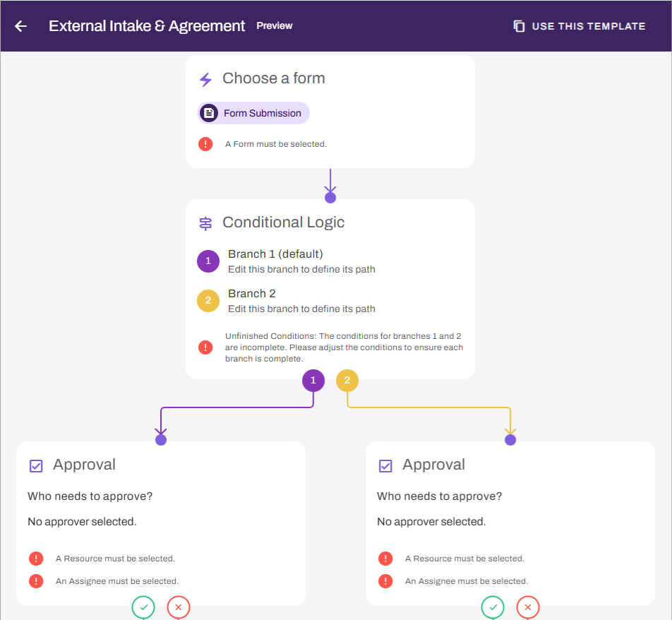
Task: Click the Preview label in header
Action: [275, 25]
